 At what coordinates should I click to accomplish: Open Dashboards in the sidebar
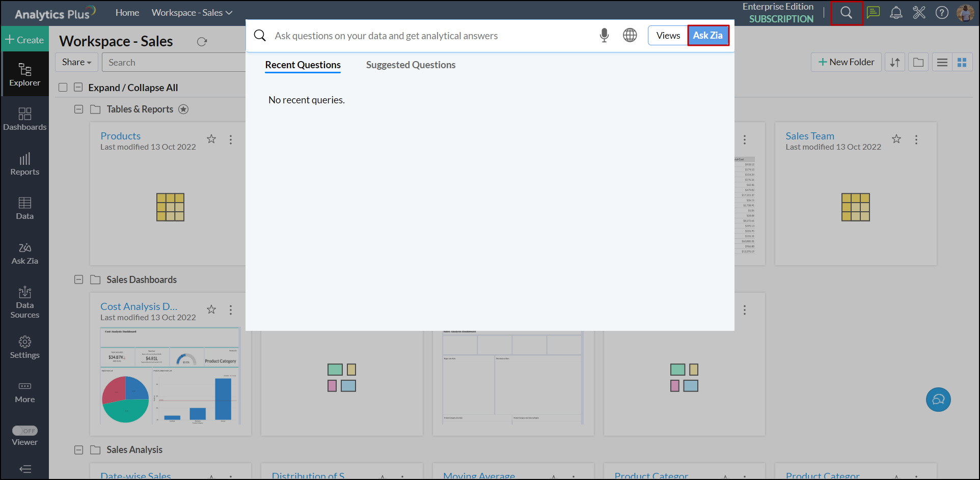24,119
